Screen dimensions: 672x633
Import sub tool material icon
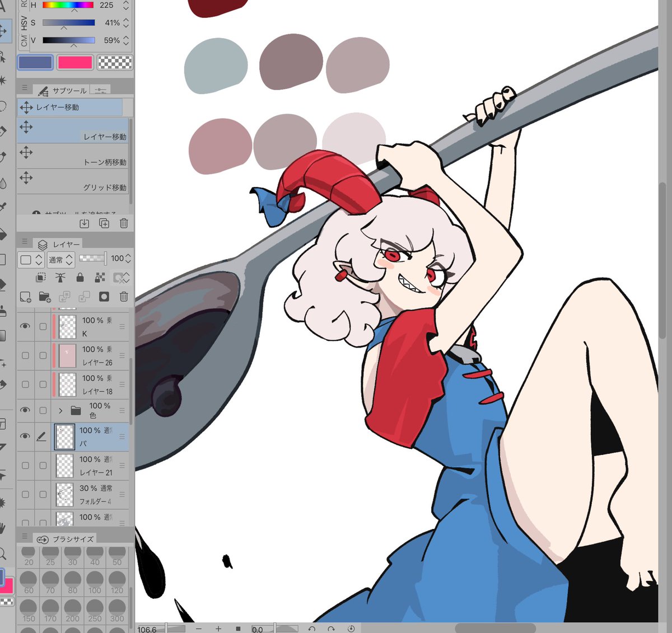(84, 223)
